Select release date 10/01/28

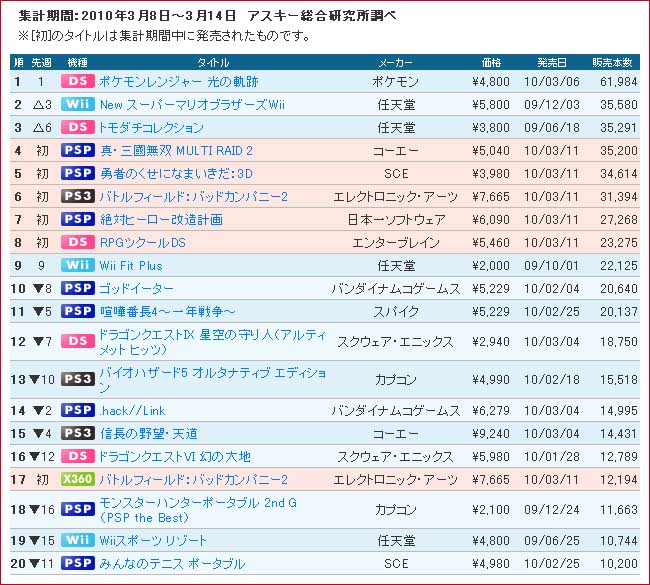click(552, 456)
